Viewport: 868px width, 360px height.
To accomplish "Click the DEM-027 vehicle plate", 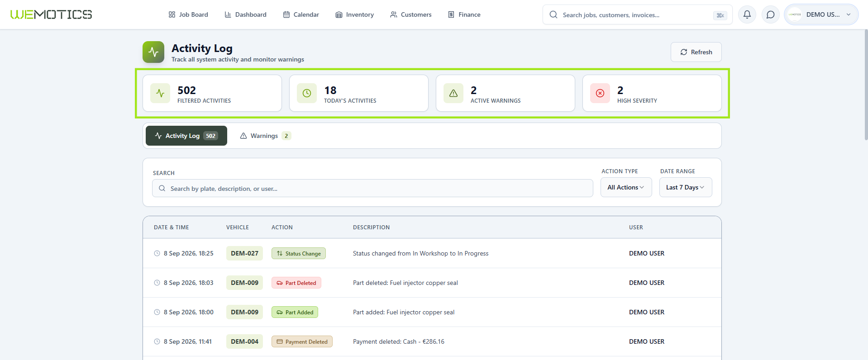I will coord(244,253).
